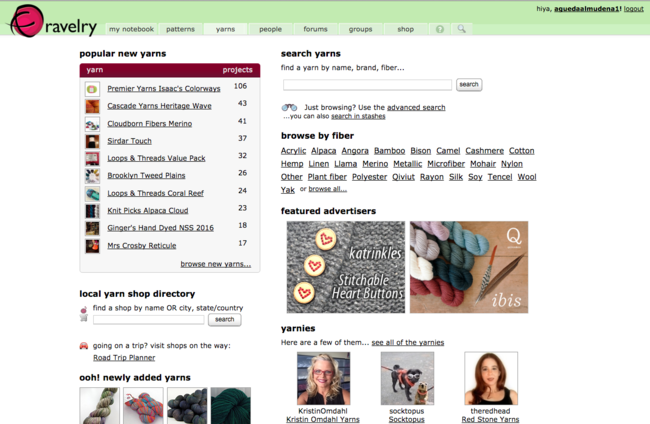650x424 pixels.
Task: Open the help question mark icon
Action: tap(440, 29)
